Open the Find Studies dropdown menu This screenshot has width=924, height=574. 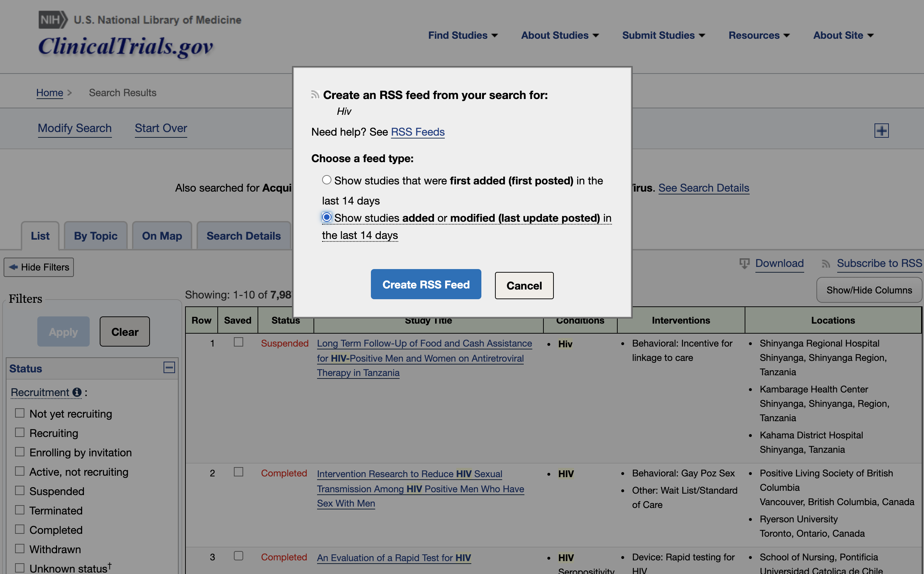pos(463,35)
